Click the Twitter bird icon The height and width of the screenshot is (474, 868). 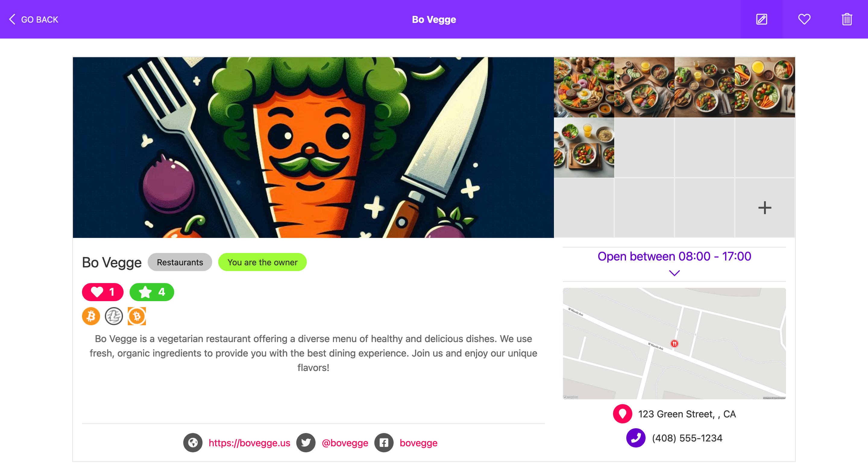point(306,442)
